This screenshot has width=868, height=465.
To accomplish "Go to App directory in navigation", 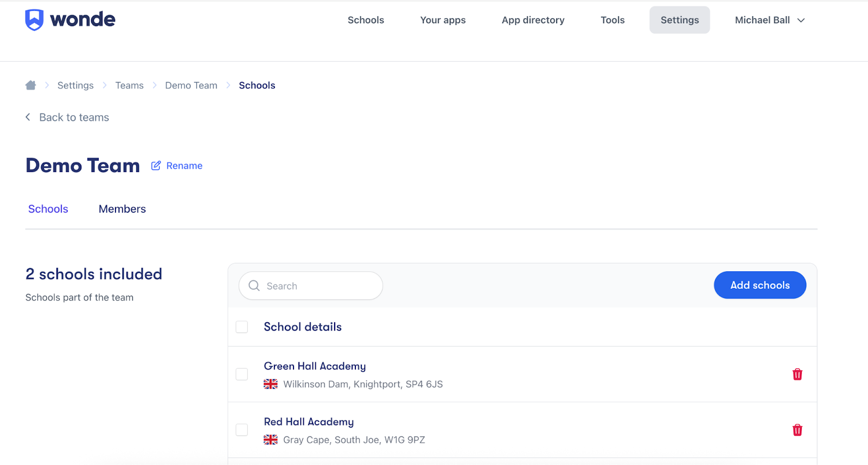I will (x=533, y=20).
